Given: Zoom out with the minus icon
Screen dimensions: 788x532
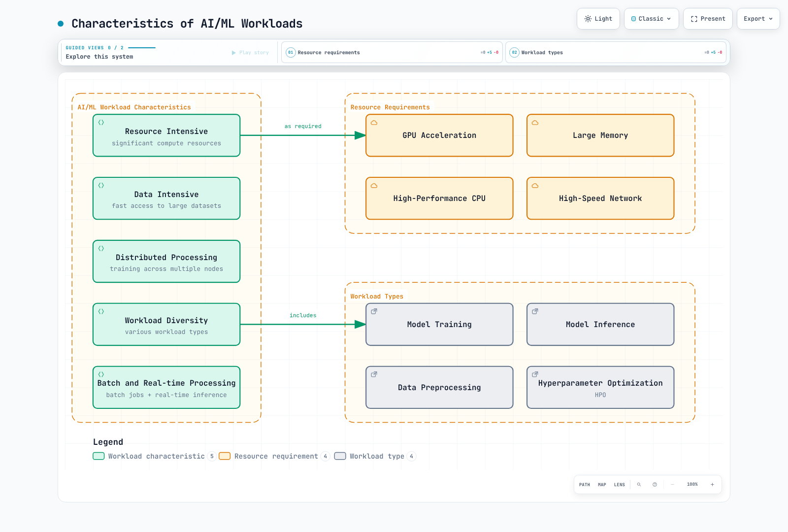Looking at the screenshot, I should pos(672,485).
